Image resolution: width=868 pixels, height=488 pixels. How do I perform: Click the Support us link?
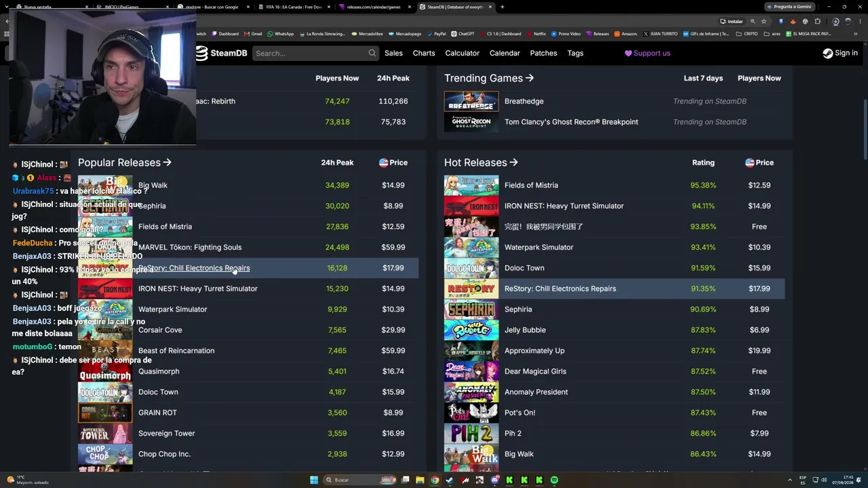pyautogui.click(x=648, y=54)
